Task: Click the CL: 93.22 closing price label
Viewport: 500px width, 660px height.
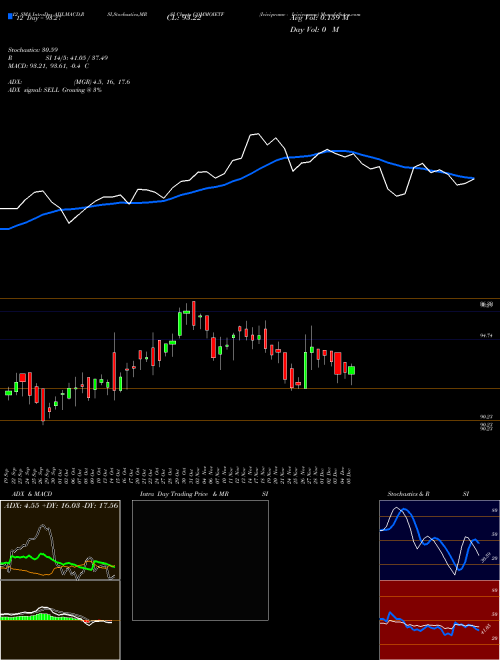Action: 184,19
